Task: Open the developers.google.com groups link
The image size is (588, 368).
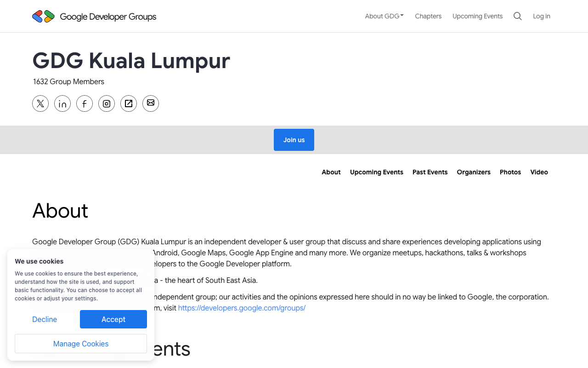Action: (242, 308)
